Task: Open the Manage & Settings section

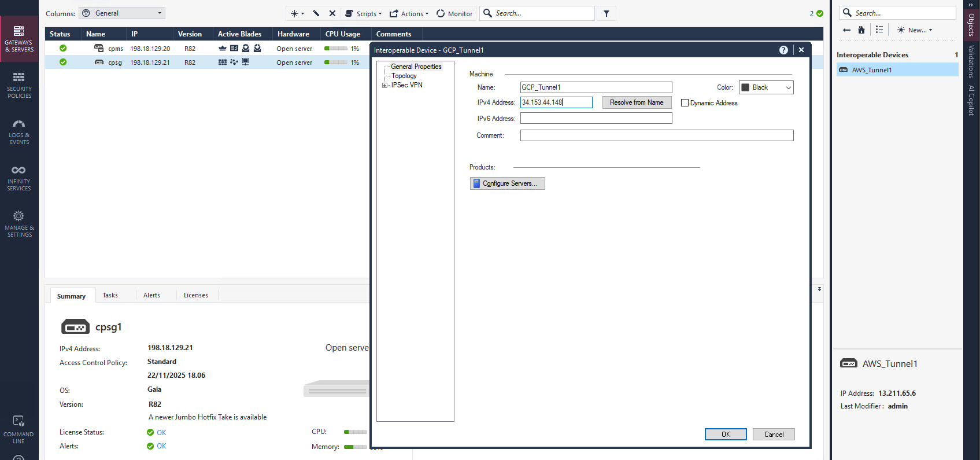Action: [x=19, y=224]
